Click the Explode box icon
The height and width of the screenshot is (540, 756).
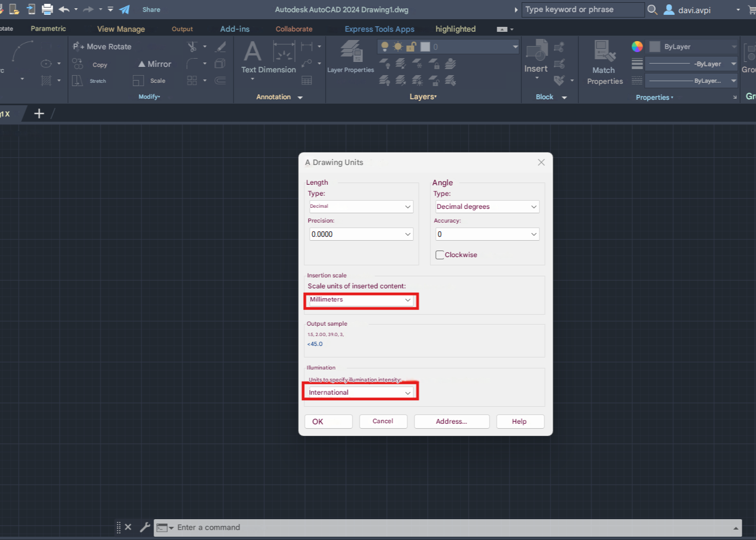coord(220,64)
